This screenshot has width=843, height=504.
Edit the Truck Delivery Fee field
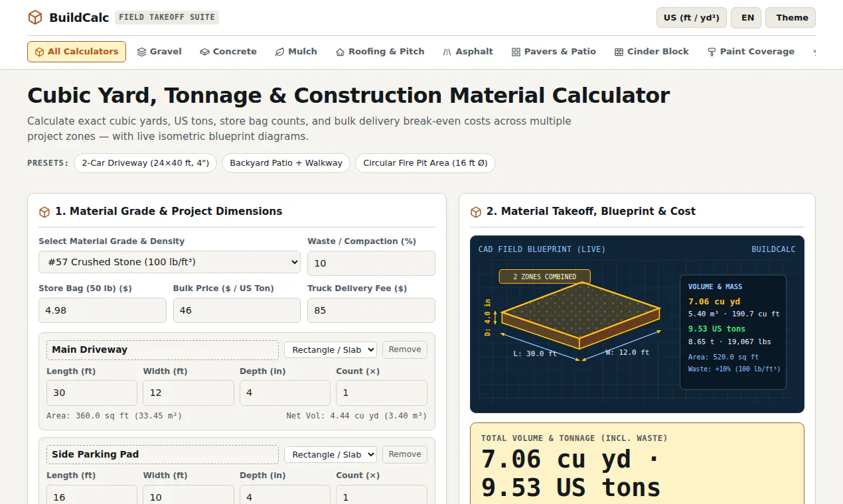click(x=371, y=310)
